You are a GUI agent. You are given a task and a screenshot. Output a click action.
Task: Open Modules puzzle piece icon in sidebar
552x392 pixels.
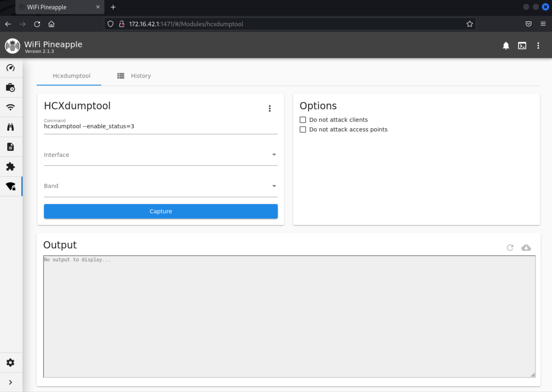click(x=10, y=167)
